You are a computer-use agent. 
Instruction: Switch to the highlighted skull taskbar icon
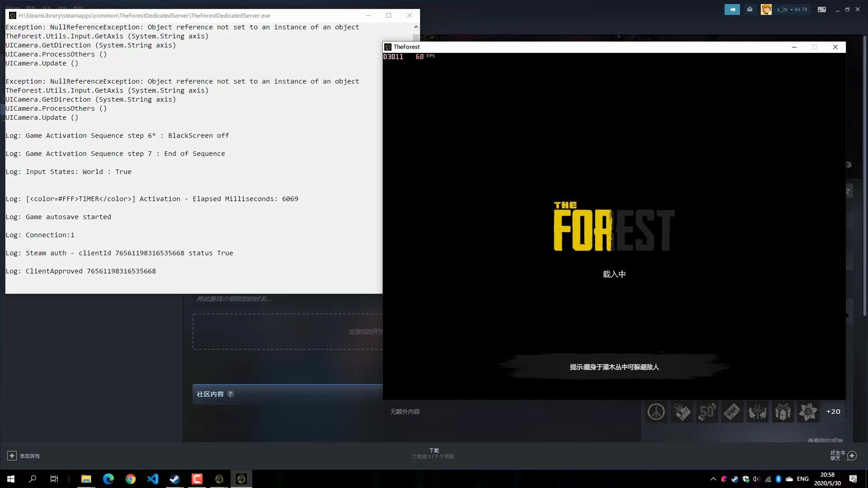click(x=241, y=479)
